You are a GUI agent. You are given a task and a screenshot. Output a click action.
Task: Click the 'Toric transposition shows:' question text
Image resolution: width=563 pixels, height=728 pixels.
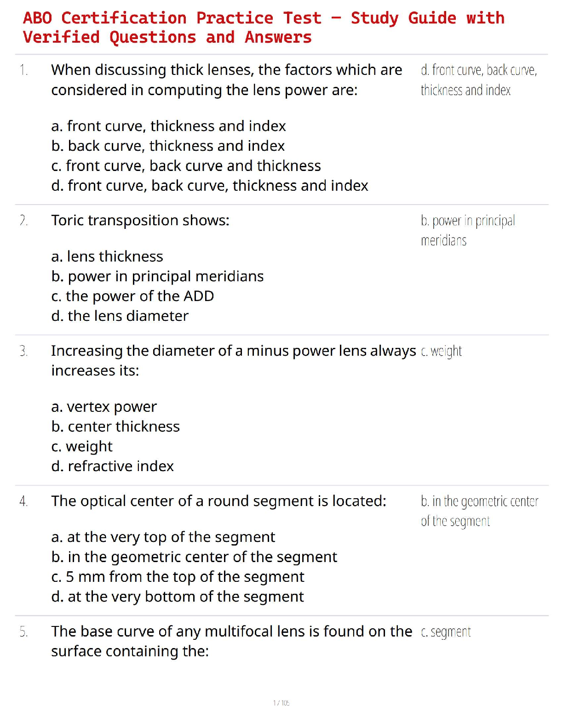pos(140,221)
